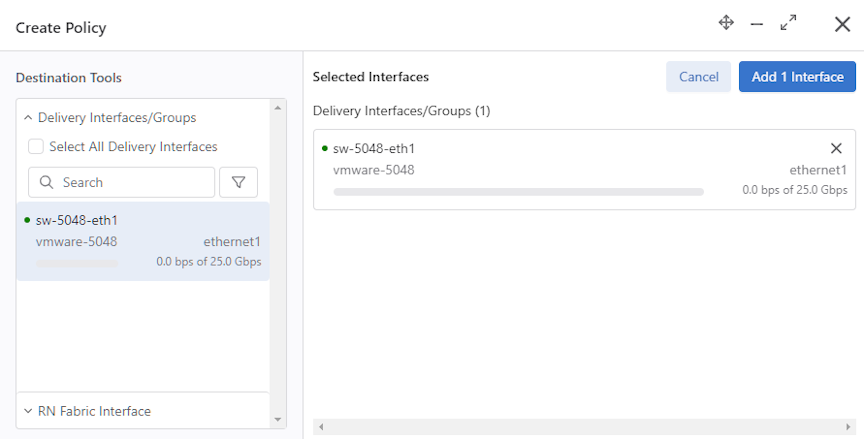Focus the Search interfaces field
Image resolution: width=864 pixels, height=439 pixels.
click(x=121, y=182)
